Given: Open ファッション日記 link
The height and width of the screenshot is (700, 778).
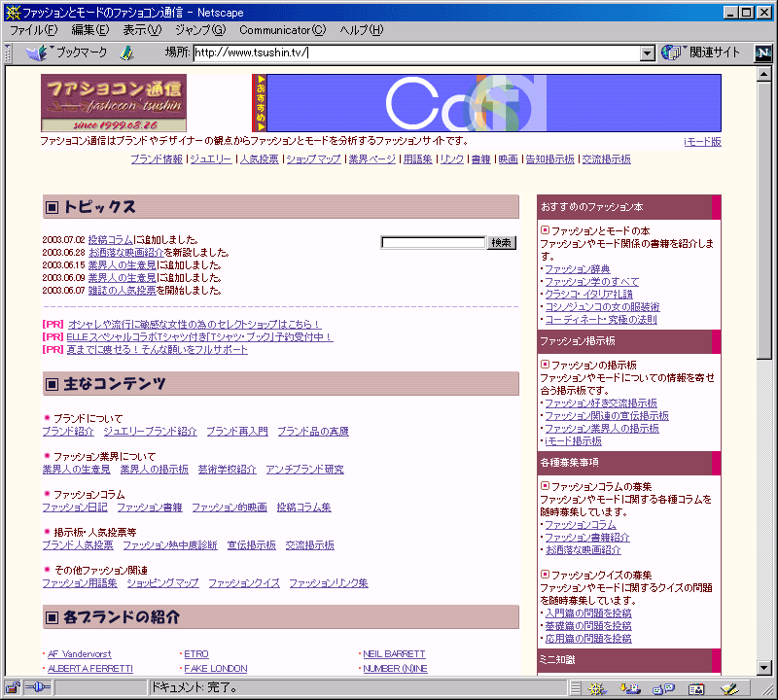Looking at the screenshot, I should 75,507.
